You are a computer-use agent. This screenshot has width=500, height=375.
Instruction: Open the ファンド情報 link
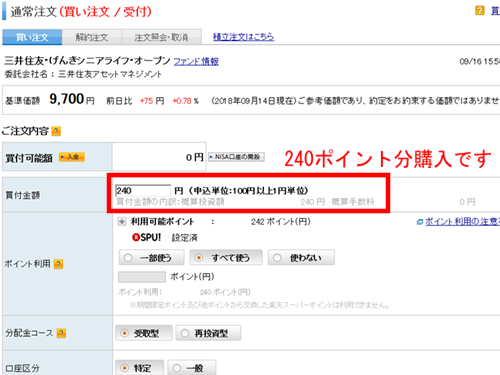tap(196, 61)
